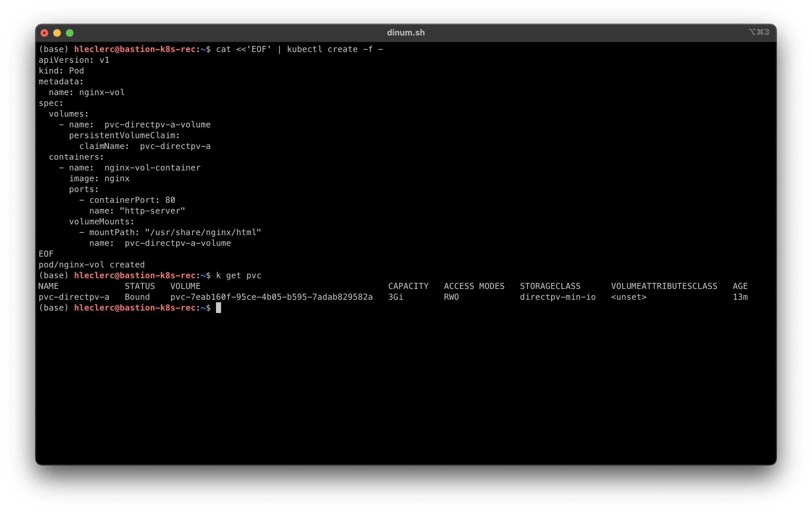Click the dinum.sh window title
812x512 pixels.
tap(406, 33)
